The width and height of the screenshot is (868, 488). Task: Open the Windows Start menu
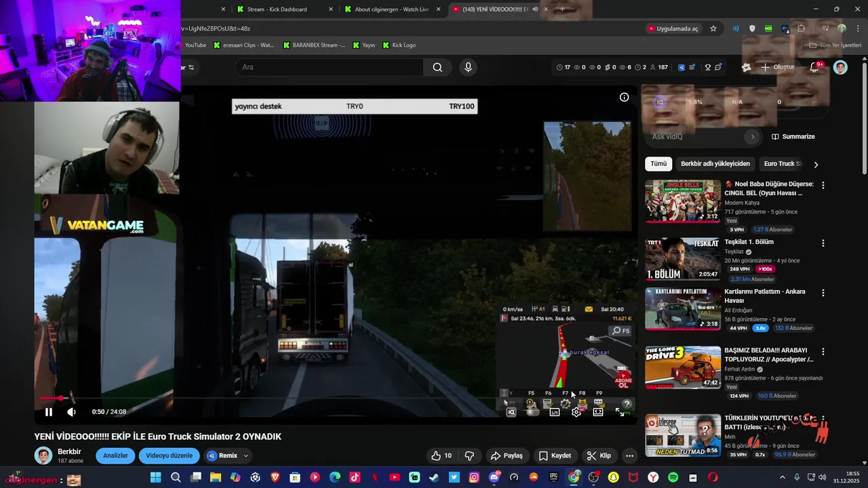[155, 478]
